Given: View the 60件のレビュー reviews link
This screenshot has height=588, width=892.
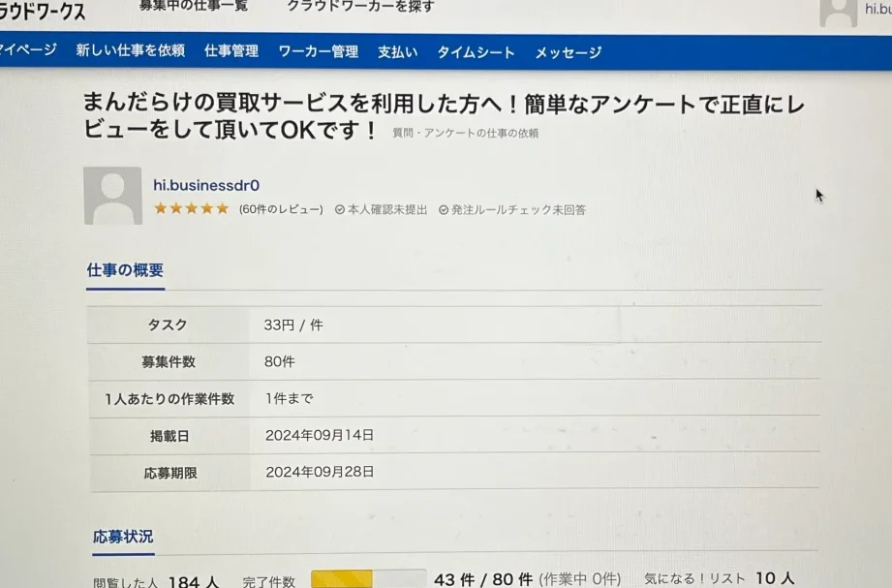Looking at the screenshot, I should (281, 209).
